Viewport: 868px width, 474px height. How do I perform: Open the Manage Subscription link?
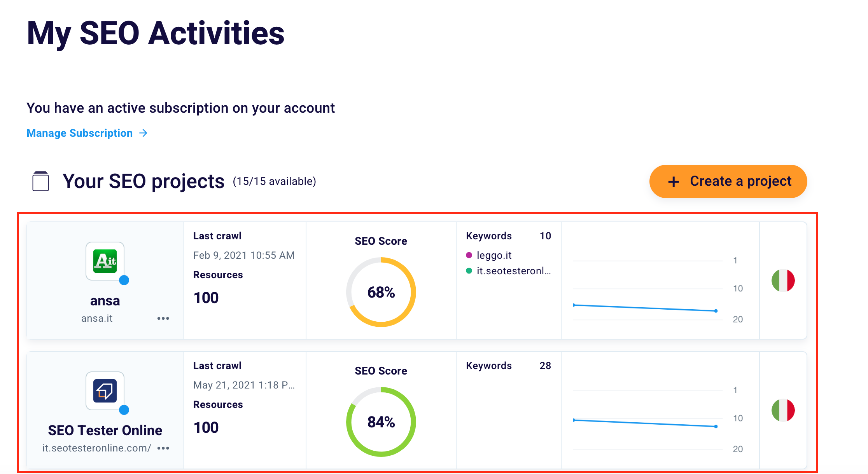coord(80,133)
